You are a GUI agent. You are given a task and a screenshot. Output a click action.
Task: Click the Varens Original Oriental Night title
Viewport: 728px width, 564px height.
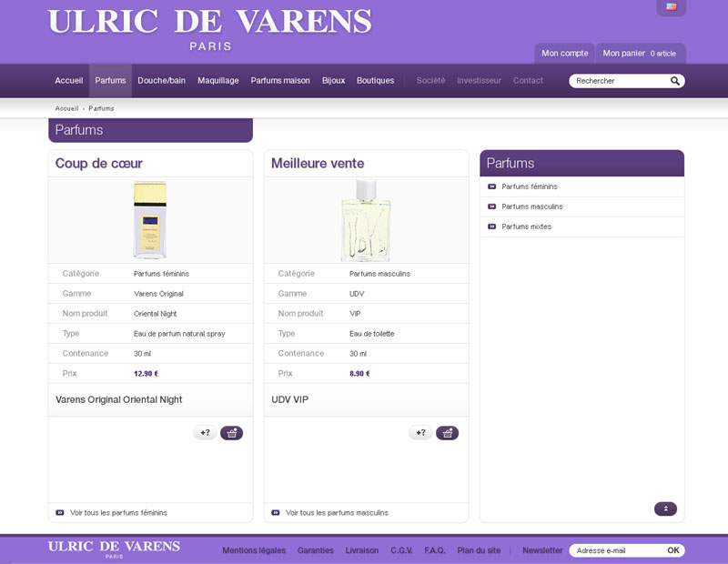click(119, 399)
